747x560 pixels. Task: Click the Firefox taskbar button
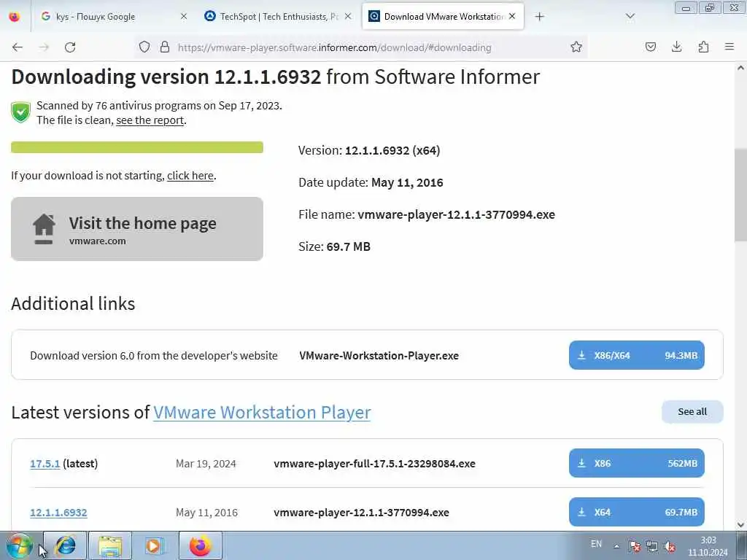pyautogui.click(x=200, y=545)
